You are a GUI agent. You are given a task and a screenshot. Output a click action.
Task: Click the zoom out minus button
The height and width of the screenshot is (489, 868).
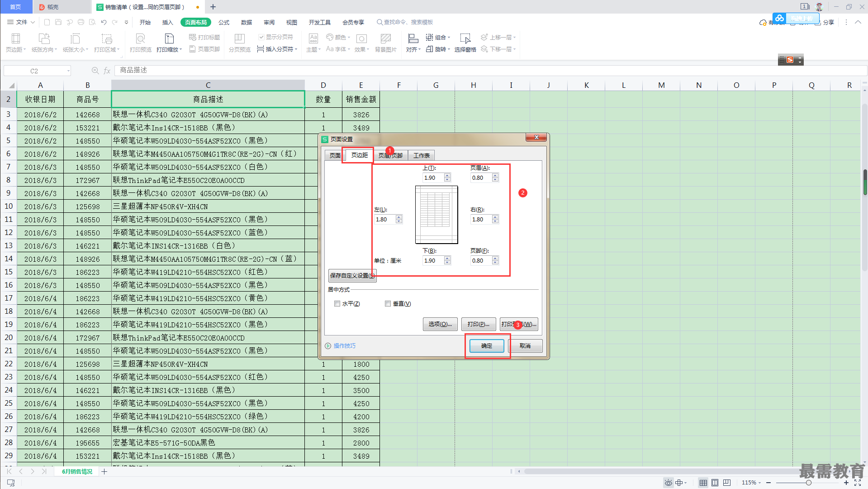tap(768, 483)
